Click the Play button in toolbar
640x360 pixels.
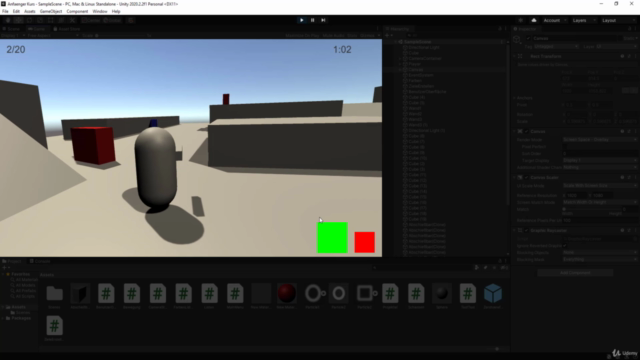pyautogui.click(x=302, y=20)
